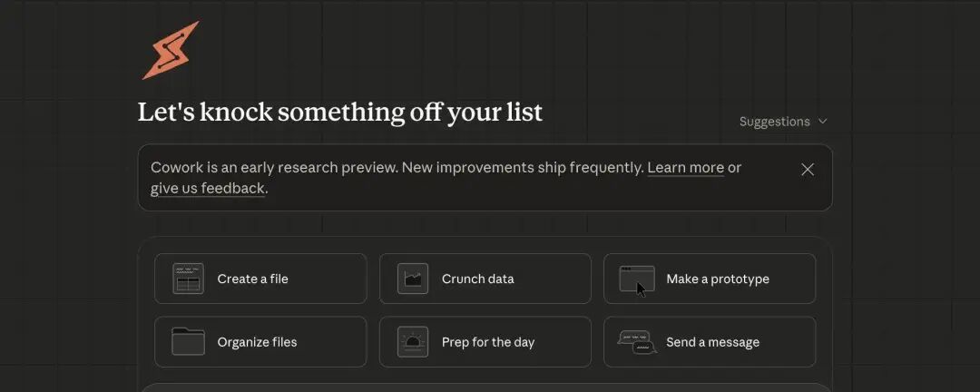Image resolution: width=980 pixels, height=392 pixels.
Task: Click the Make a prototype window icon
Action: (637, 279)
